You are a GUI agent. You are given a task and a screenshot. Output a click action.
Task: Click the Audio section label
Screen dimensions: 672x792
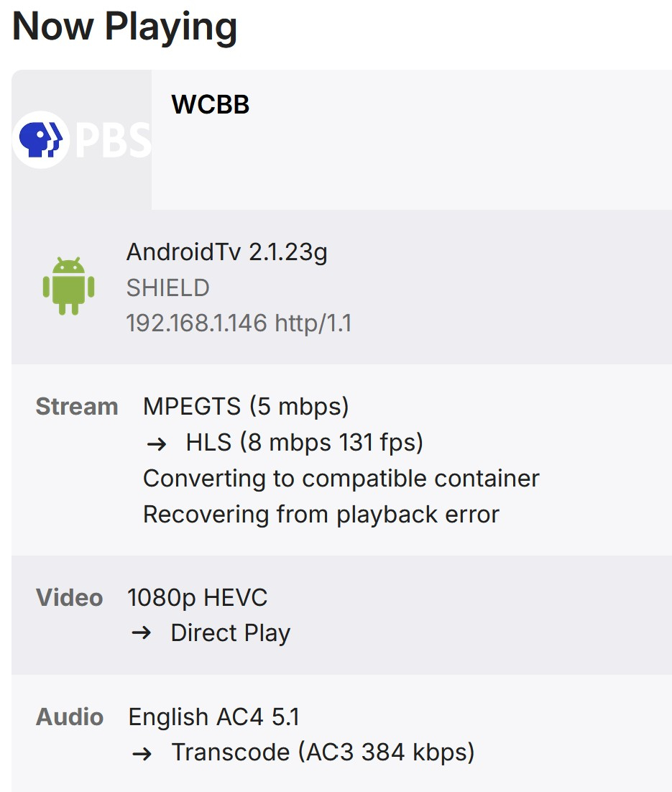pos(70,717)
